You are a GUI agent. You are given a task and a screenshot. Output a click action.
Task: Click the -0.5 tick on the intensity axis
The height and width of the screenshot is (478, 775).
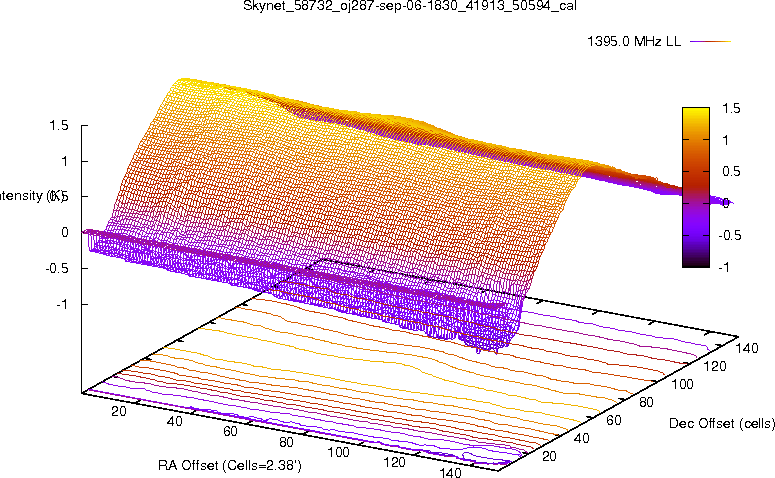(56, 268)
